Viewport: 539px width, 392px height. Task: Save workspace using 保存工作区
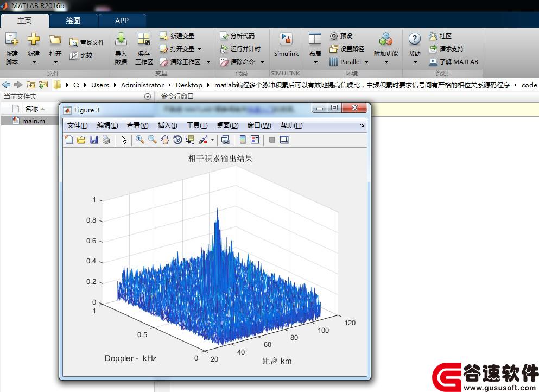(144, 48)
